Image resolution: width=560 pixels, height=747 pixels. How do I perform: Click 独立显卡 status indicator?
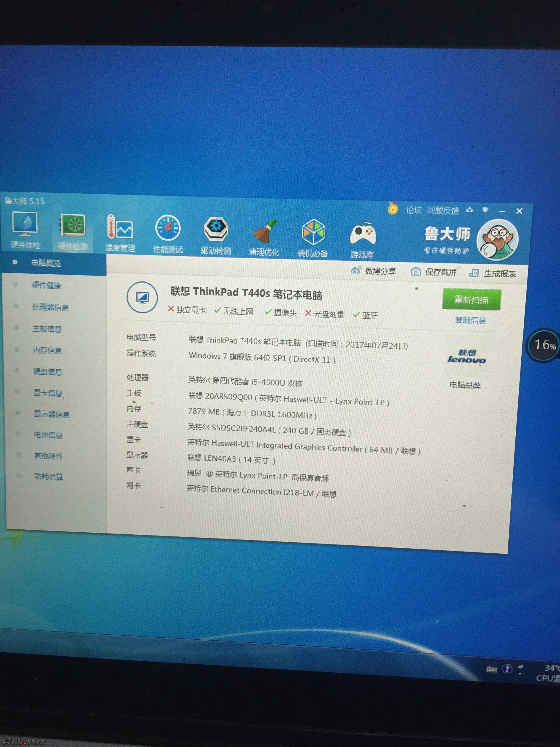[187, 309]
